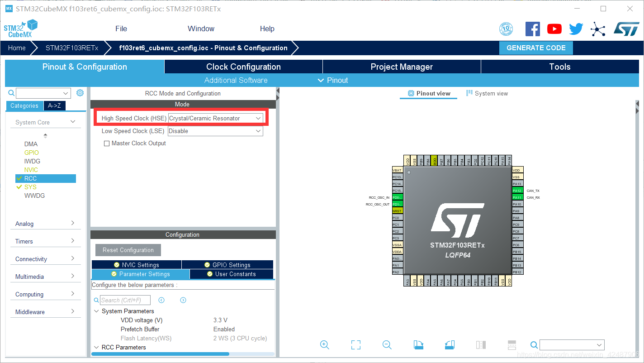
Task: Open the User Constants tab
Action: point(232,274)
